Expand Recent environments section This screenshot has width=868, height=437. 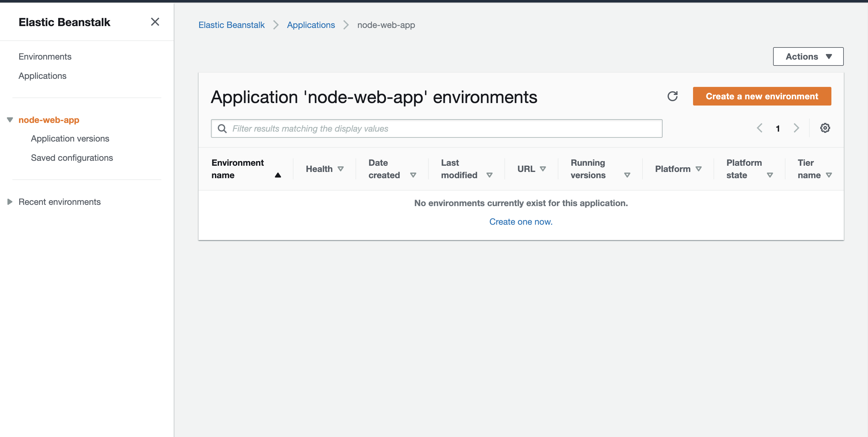10,202
